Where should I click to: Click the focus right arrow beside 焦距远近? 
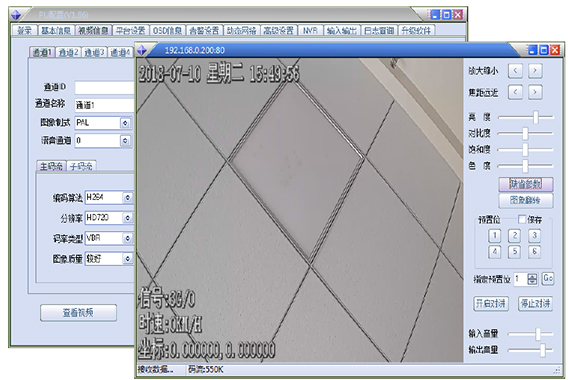535,92
